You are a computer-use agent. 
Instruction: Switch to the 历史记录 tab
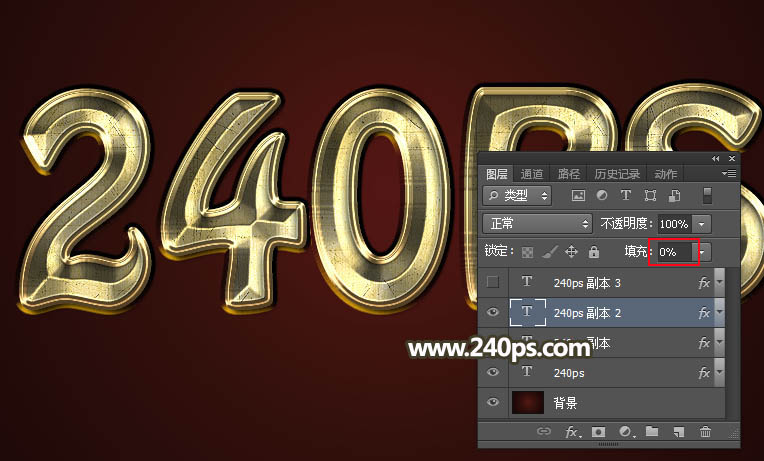[x=617, y=174]
